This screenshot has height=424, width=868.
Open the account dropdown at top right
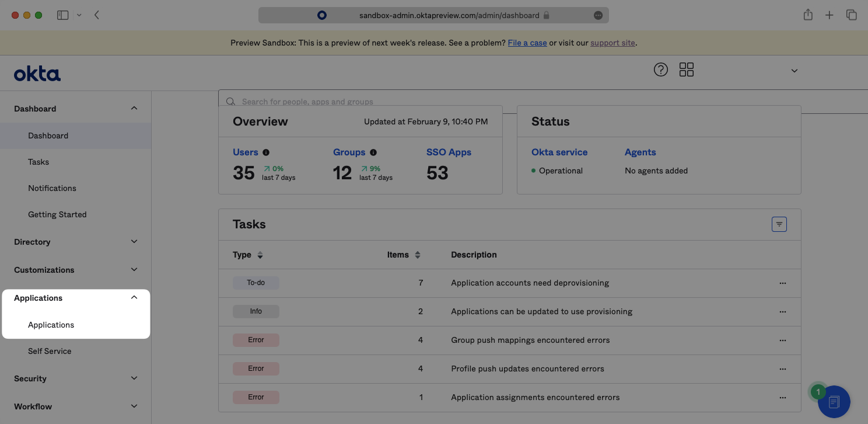794,70
